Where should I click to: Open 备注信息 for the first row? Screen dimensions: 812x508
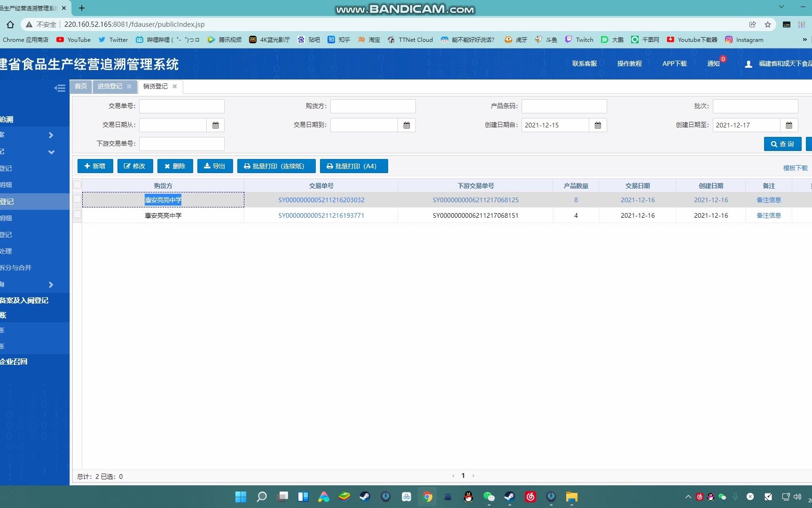(768, 199)
